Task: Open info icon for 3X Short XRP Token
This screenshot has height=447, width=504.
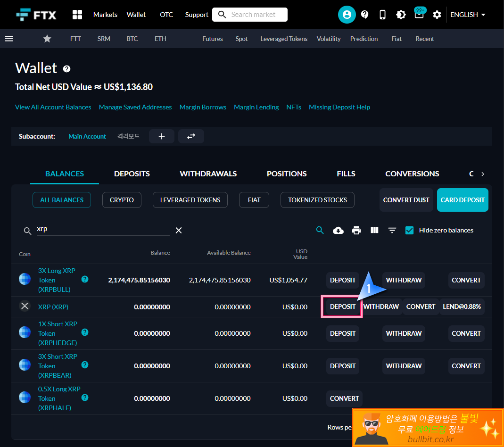Action: (85, 365)
